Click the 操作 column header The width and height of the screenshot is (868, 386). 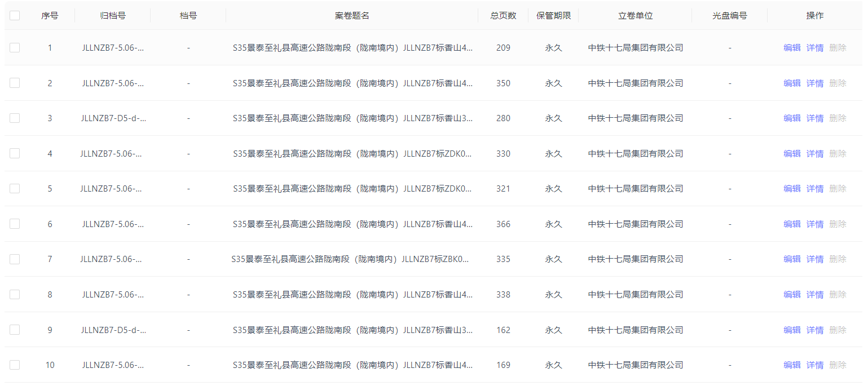[x=815, y=16]
